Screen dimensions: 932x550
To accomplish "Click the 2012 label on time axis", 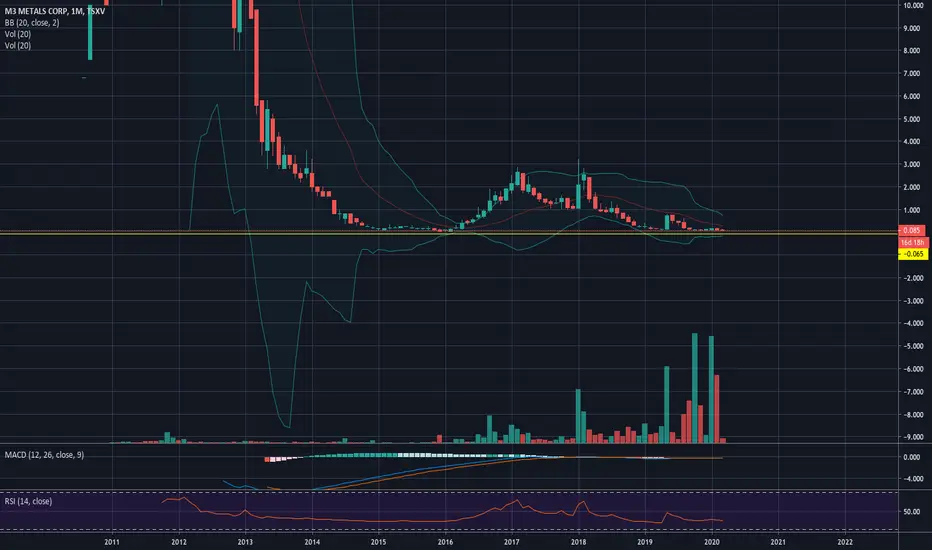I will click(x=179, y=542).
